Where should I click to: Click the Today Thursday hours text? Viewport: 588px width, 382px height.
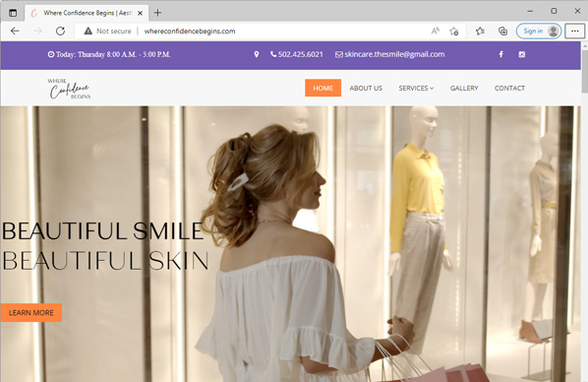click(x=113, y=54)
